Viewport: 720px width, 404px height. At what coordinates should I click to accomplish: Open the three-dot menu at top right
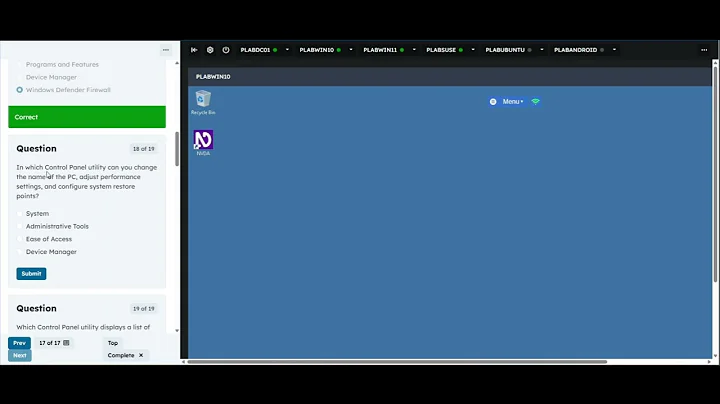point(704,50)
